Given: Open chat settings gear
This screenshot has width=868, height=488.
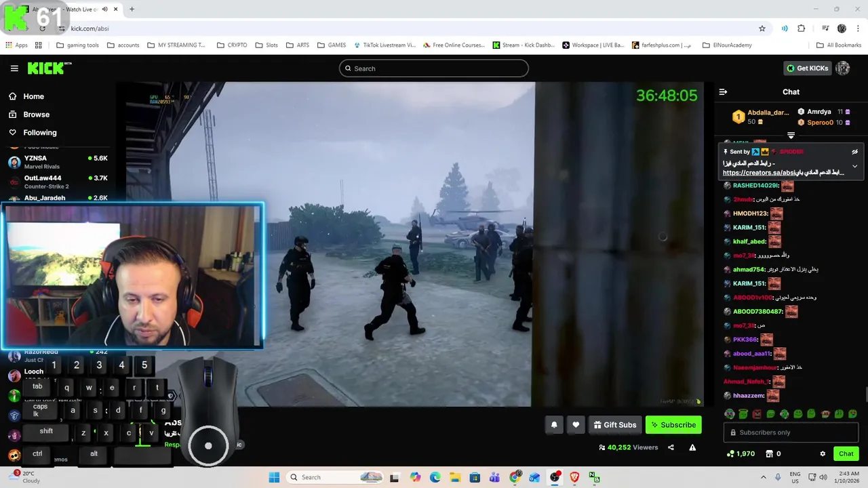Looking at the screenshot, I should (823, 453).
